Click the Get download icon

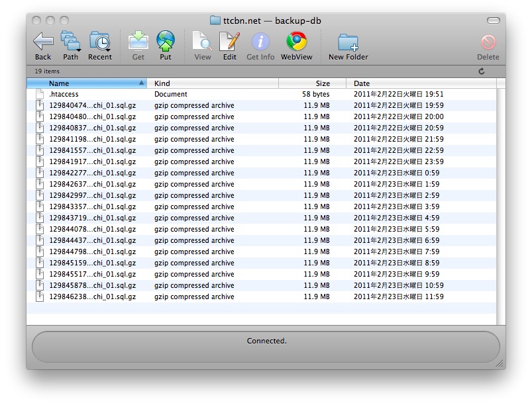click(x=138, y=42)
